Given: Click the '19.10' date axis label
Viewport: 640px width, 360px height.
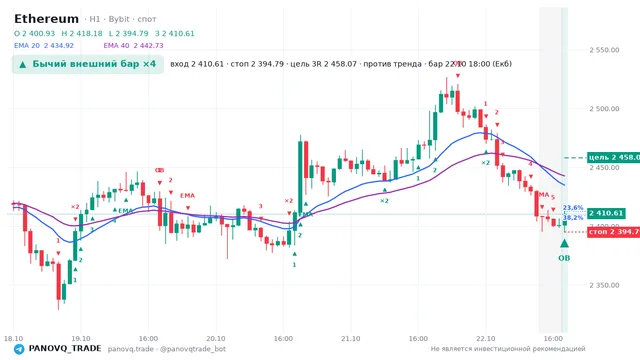Looking at the screenshot, I should pyautogui.click(x=81, y=339).
